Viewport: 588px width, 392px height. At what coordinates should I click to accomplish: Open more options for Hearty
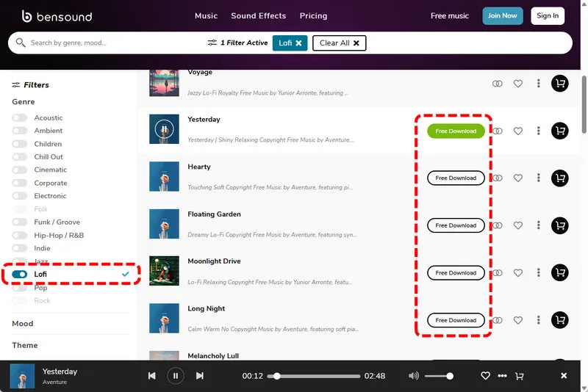[x=539, y=178]
